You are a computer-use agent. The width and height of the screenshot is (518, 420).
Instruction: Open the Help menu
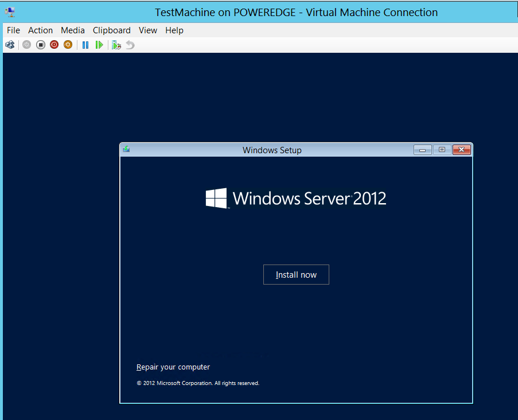174,30
